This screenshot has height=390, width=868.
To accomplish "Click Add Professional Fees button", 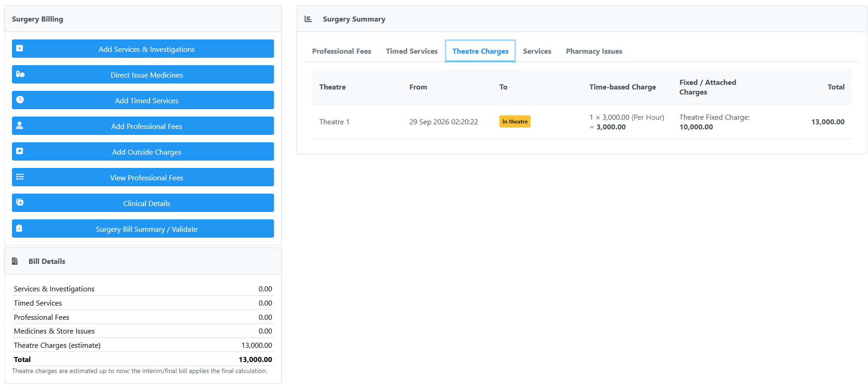I will pos(143,126).
